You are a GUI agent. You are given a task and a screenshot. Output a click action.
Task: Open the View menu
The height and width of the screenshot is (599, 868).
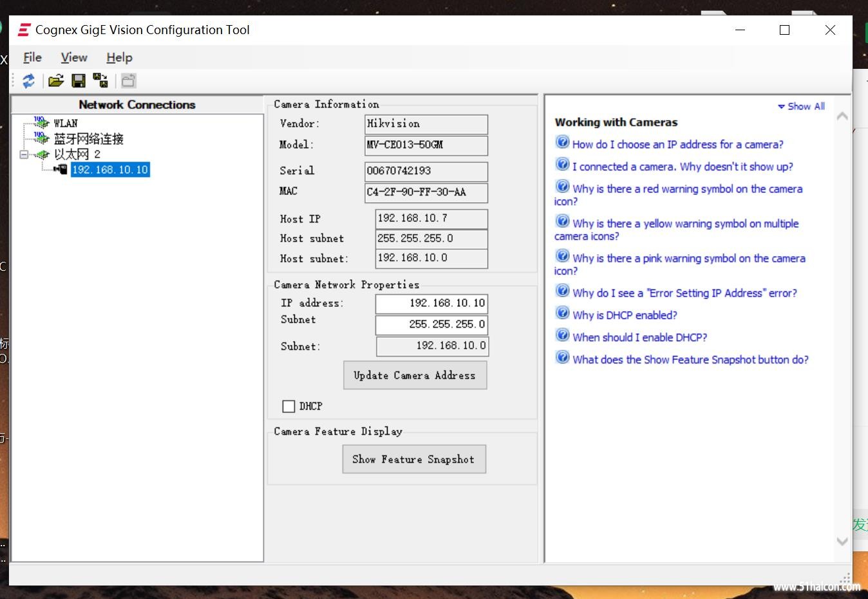pos(74,57)
